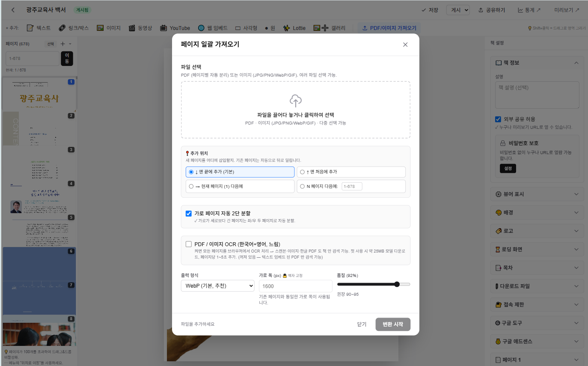Image resolution: width=588 pixels, height=366 pixels.
Task: Uncheck 가로 페이지 자동 2단 분할 checkbox
Action: [189, 213]
